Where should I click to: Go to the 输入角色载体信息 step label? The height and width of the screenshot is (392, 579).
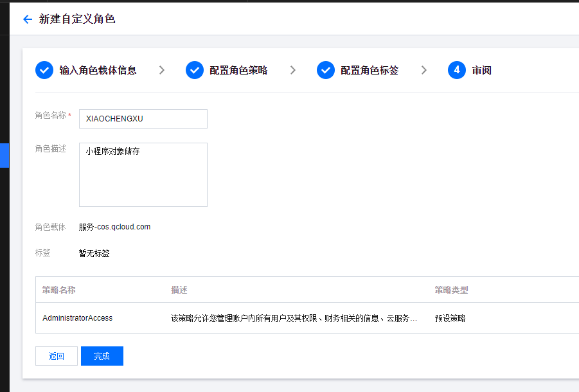(x=98, y=70)
